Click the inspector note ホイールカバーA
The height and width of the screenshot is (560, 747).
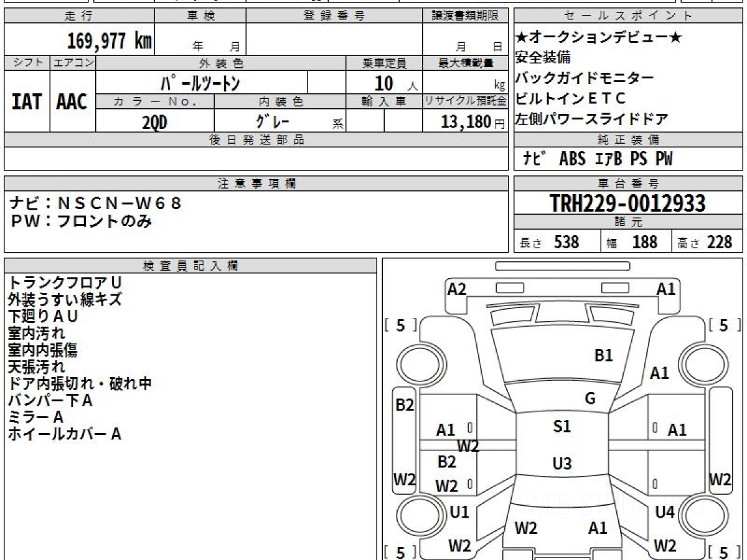64,434
